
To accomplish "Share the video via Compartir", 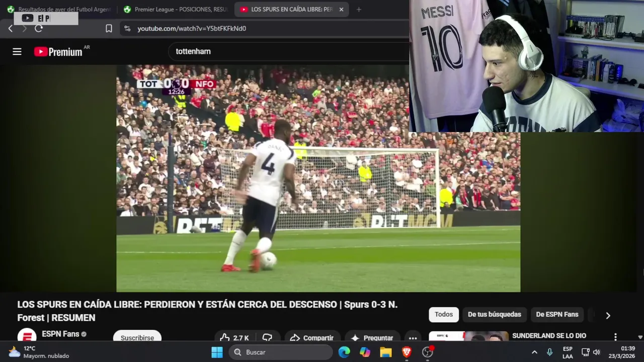I will [x=312, y=338].
